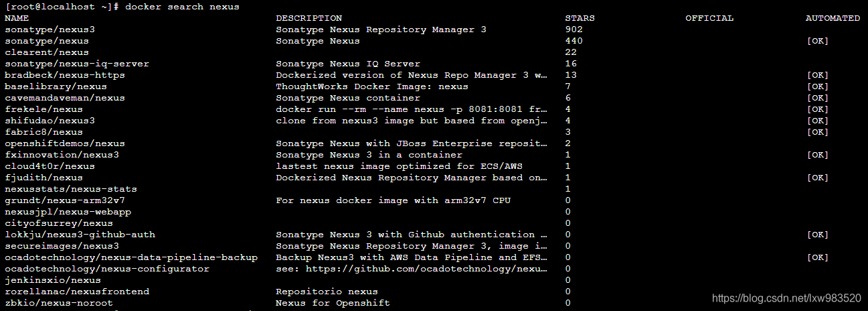Select the image name 'cavemandaveman/nexus'
Screen dimensions: 868x311
(x=65, y=98)
